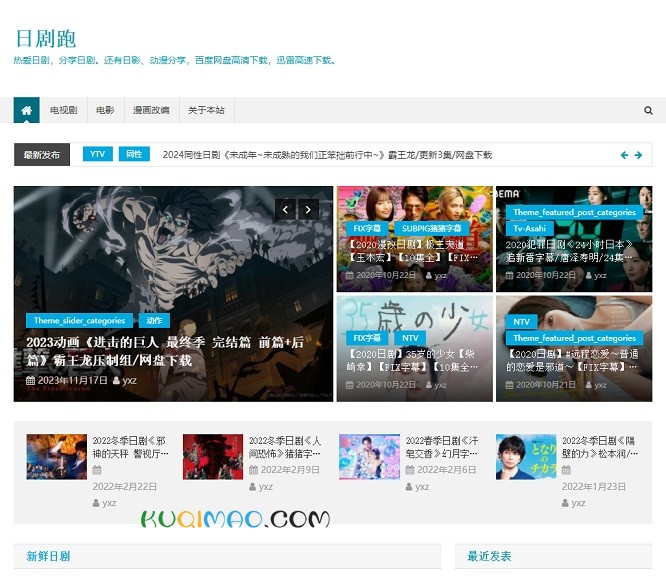Click the first FIX字幕 tag on 极主夫道 card
This screenshot has height=580, width=666.
(x=367, y=228)
